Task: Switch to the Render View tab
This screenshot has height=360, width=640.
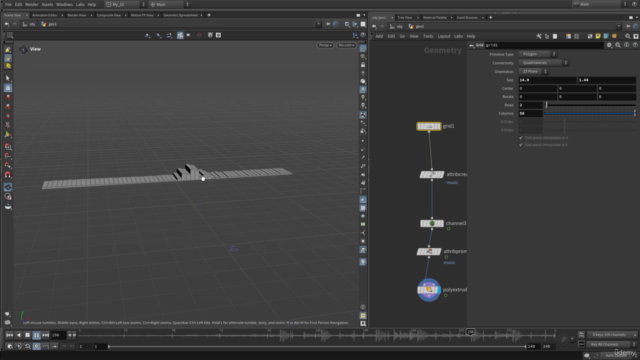Action: click(77, 15)
